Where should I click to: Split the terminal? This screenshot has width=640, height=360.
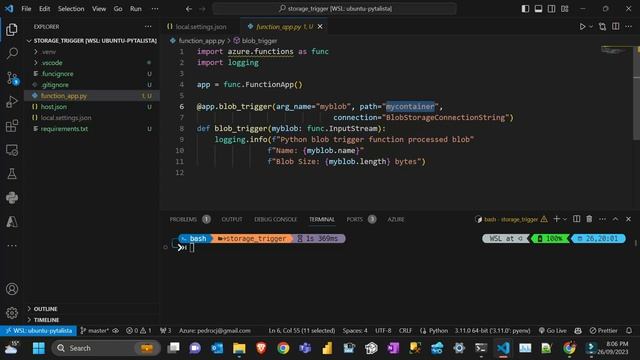pos(576,219)
